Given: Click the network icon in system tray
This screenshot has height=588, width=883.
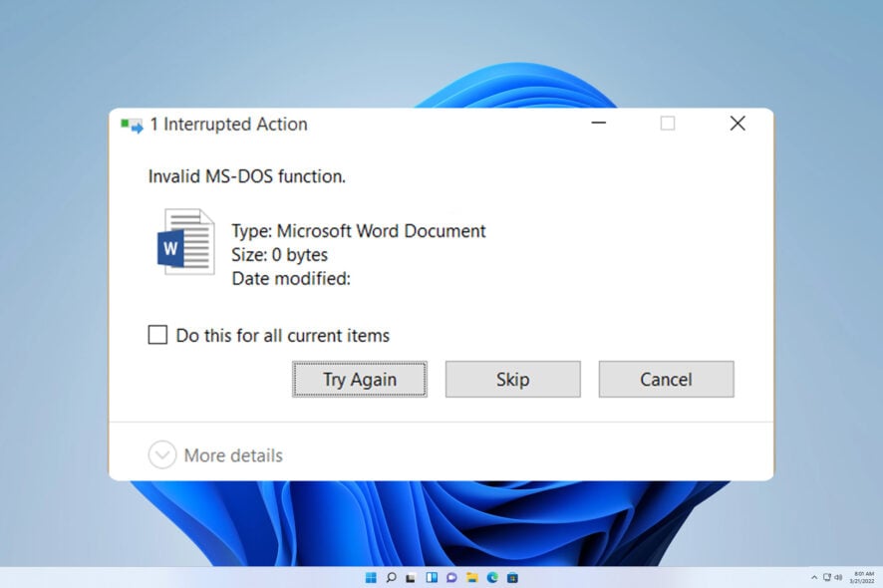Looking at the screenshot, I should 827,577.
